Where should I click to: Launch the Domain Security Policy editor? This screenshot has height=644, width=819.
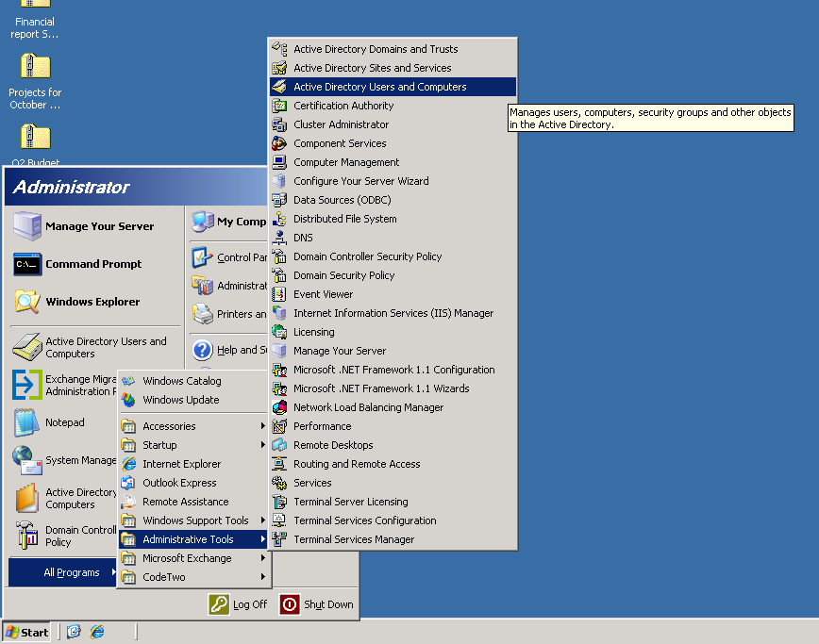343,275
